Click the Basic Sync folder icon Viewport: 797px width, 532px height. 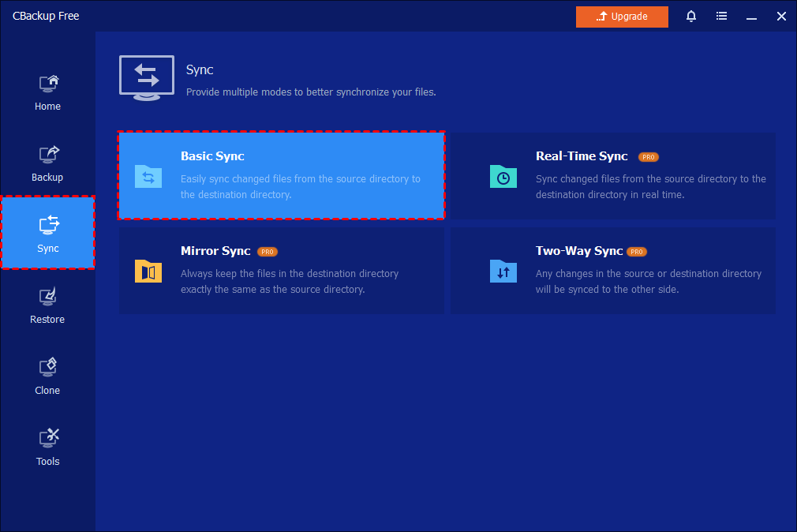pyautogui.click(x=148, y=176)
